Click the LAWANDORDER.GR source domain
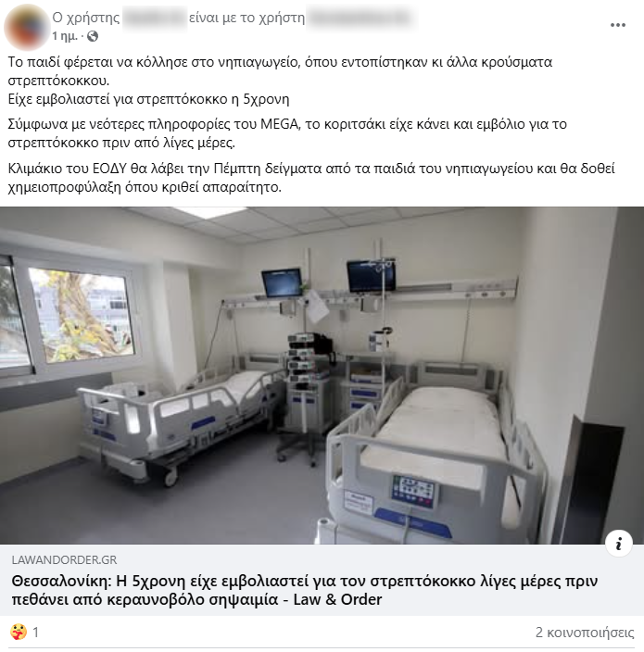This screenshot has width=644, height=652. 65,559
